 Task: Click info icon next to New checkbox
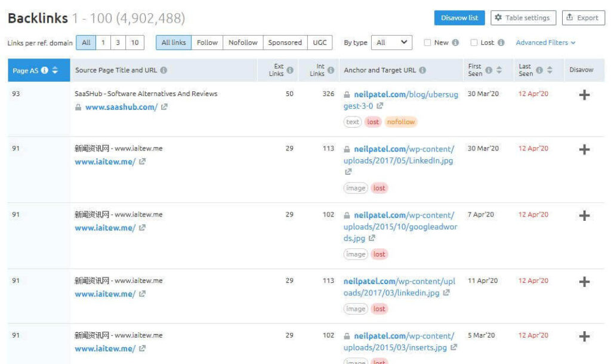455,42
